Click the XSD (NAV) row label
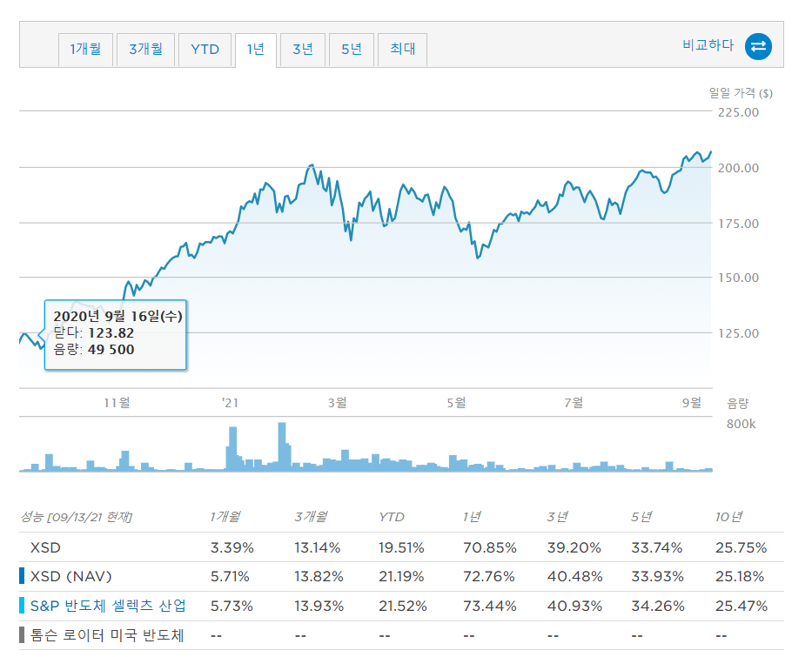 click(71, 576)
